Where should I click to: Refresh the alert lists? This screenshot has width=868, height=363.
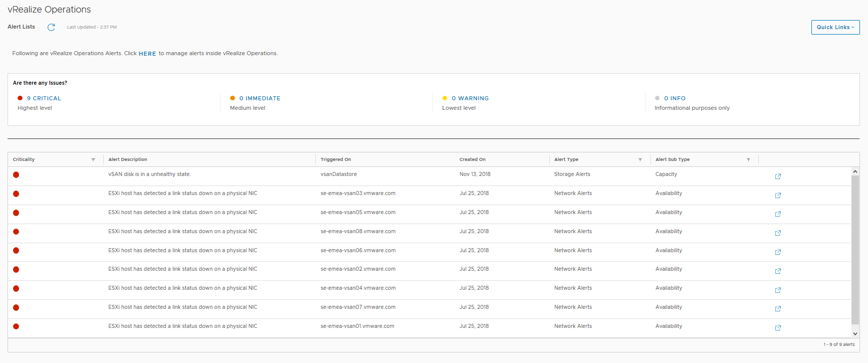(51, 27)
